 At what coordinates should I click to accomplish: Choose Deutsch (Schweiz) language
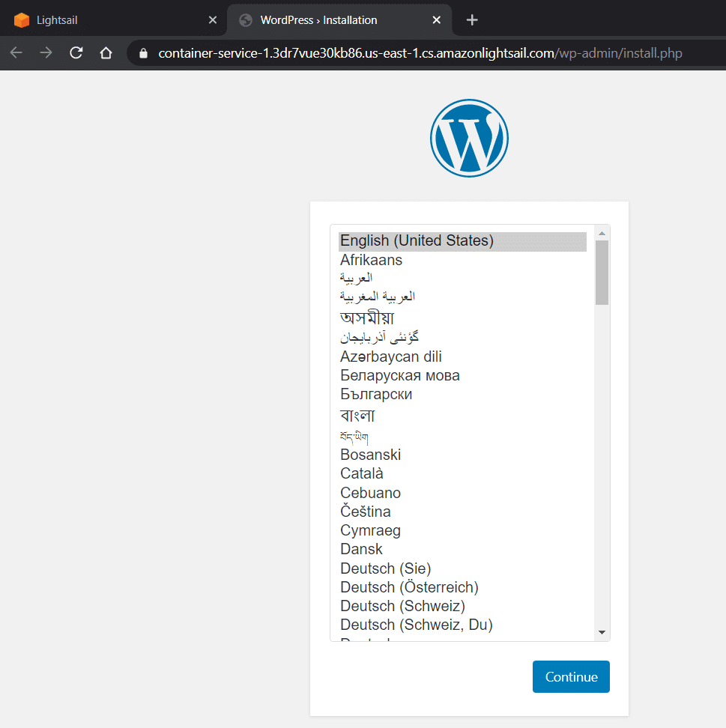point(462,606)
